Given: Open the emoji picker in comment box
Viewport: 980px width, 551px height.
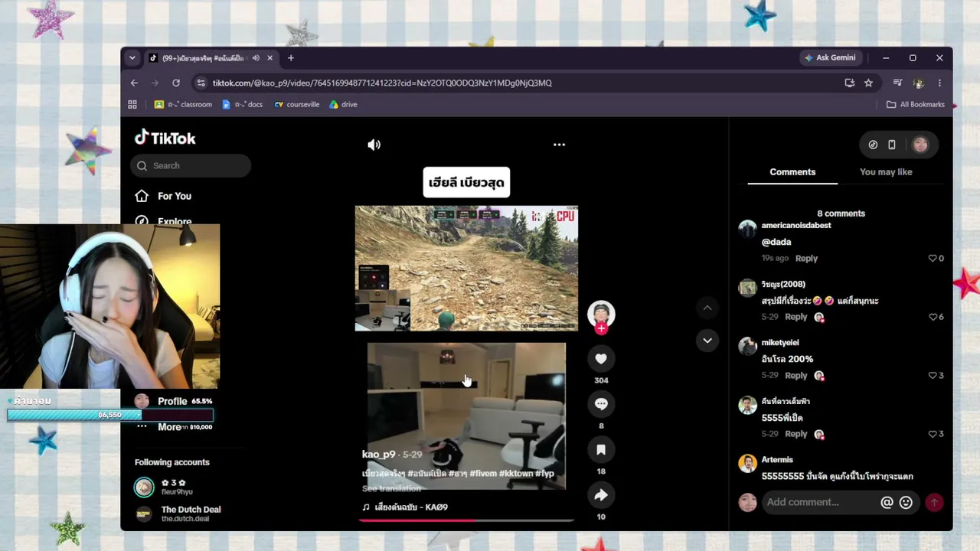Looking at the screenshot, I should tap(906, 502).
